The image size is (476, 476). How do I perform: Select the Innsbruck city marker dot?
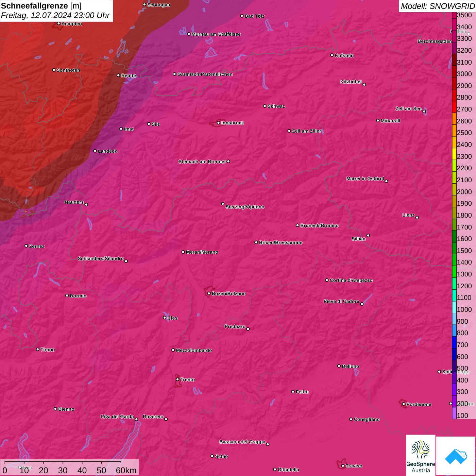point(218,123)
